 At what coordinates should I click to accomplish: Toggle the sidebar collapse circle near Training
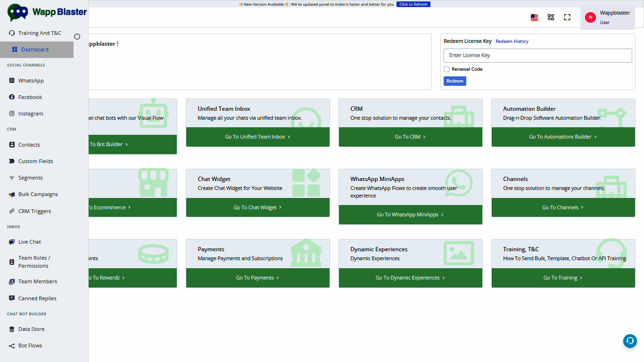tap(77, 36)
